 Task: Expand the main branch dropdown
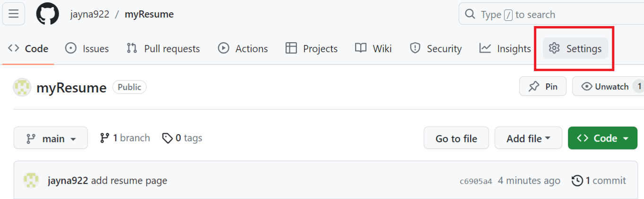[x=51, y=138]
